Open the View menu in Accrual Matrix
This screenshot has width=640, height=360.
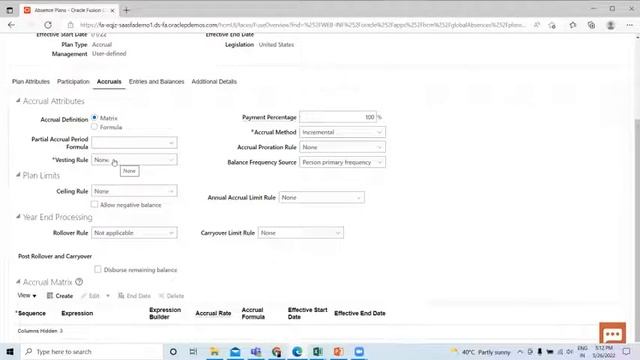(27, 295)
